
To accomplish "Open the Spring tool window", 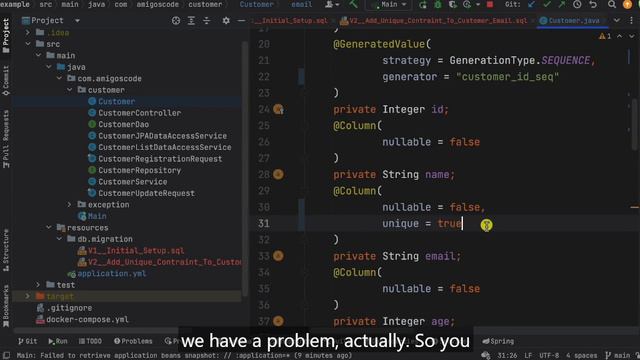I will tap(498, 341).
